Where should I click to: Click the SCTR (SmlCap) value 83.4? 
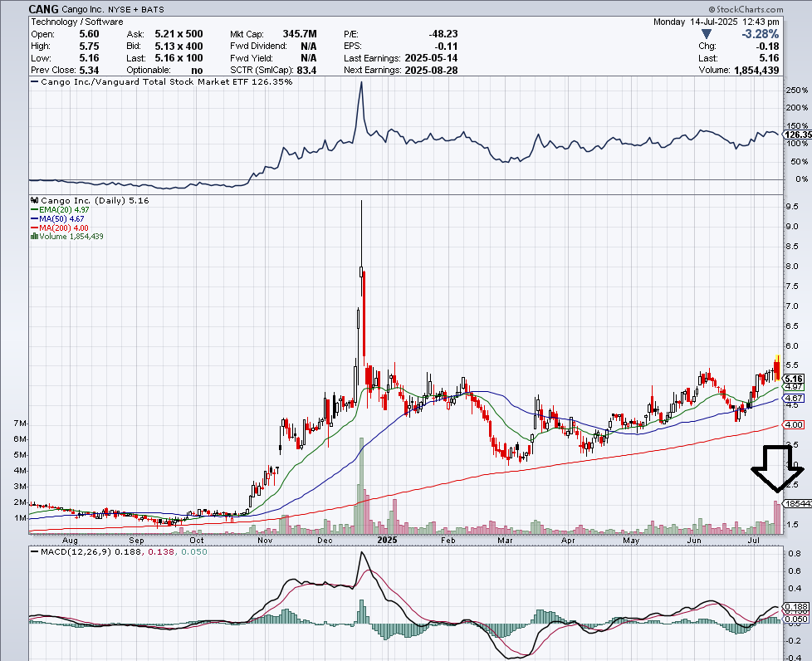(x=306, y=70)
